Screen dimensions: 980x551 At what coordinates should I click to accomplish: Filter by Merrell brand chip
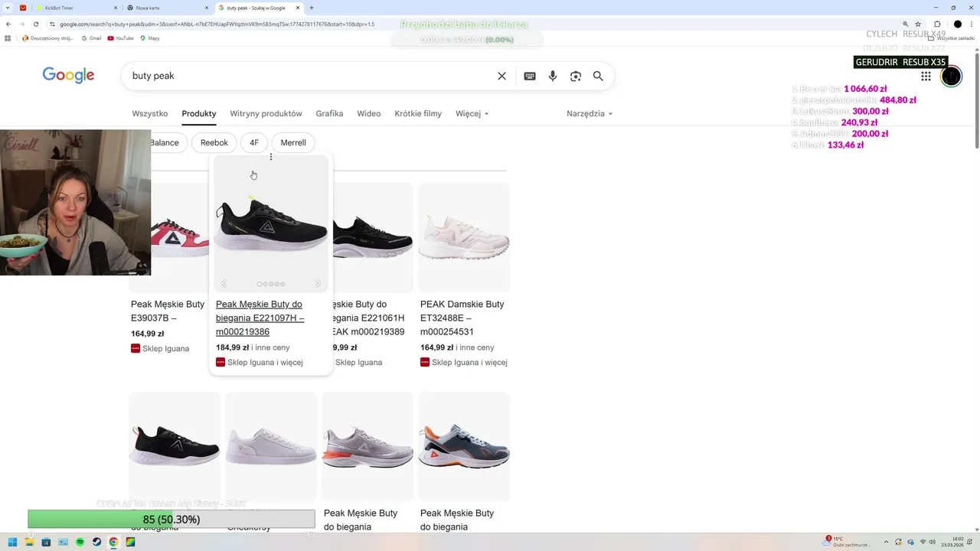click(293, 142)
